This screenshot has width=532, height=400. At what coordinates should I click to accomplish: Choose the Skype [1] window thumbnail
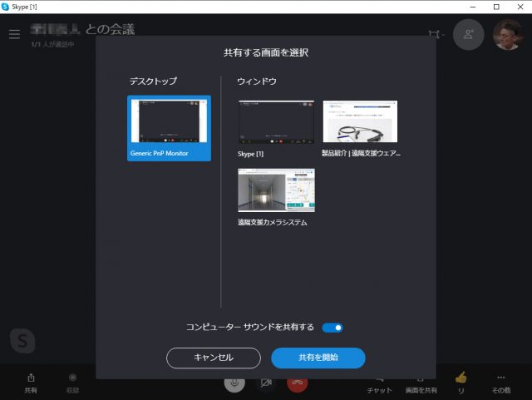[276, 122]
